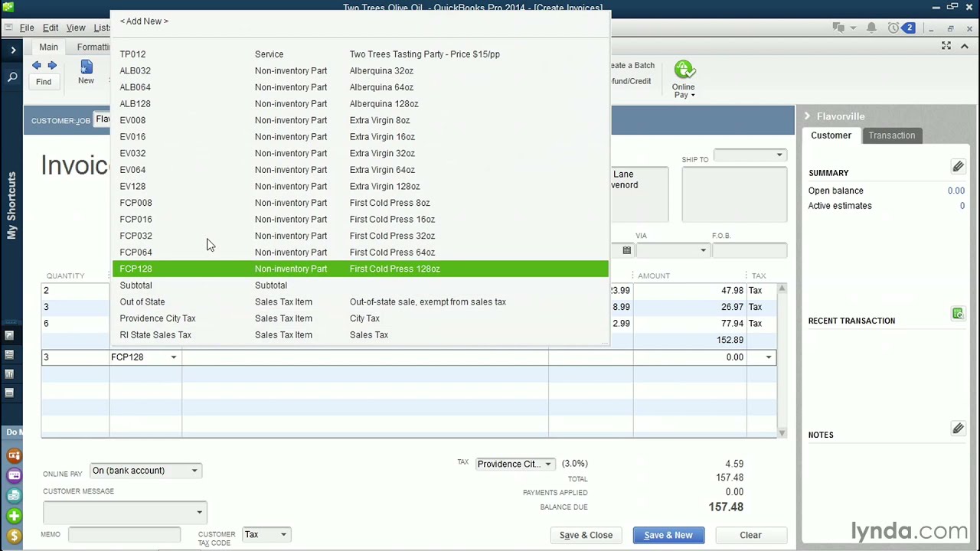Open the FCP128 item dropdown arrow
This screenshot has width=980, height=551.
[174, 357]
